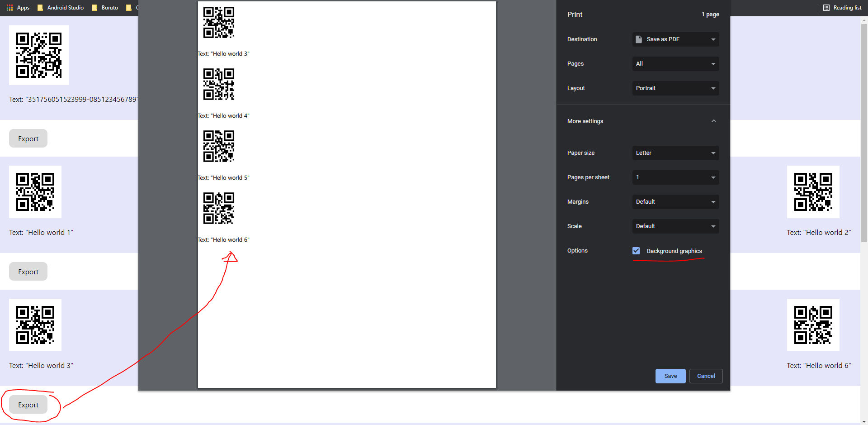This screenshot has height=425, width=868.
Task: Click the circled Export button
Action: tap(28, 405)
